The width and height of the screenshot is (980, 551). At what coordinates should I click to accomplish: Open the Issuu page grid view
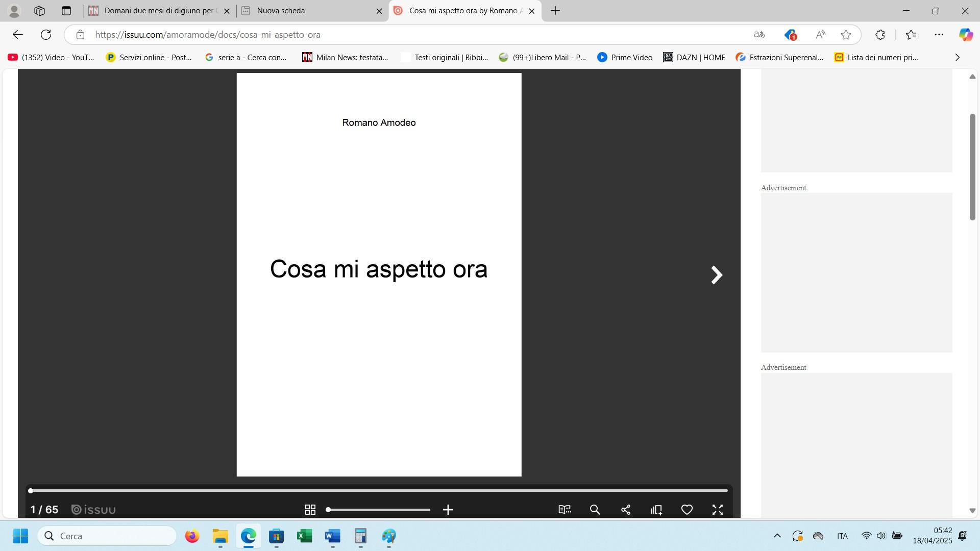click(310, 510)
